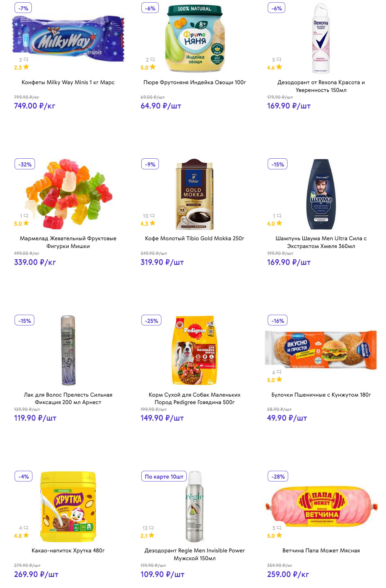Click the Прелесть hairspray can image
The height and width of the screenshot is (588, 386).
point(68,350)
